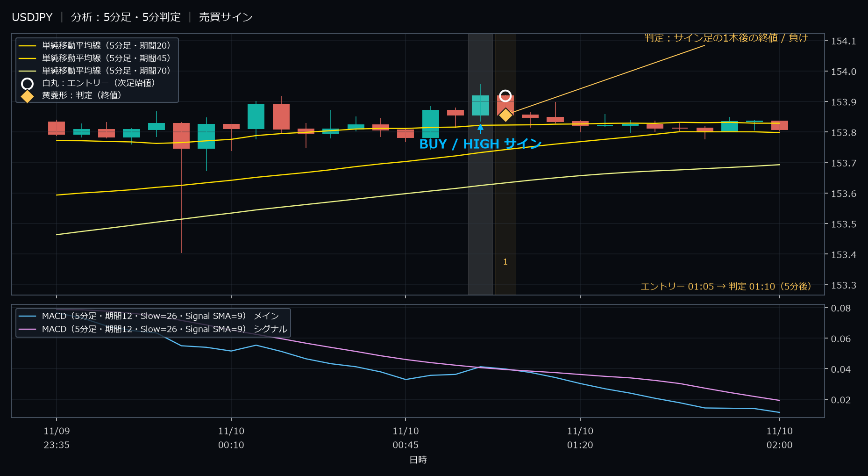The height and width of the screenshot is (476, 868).
Task: Click the 153.3 price axis label
Action: click(x=843, y=285)
